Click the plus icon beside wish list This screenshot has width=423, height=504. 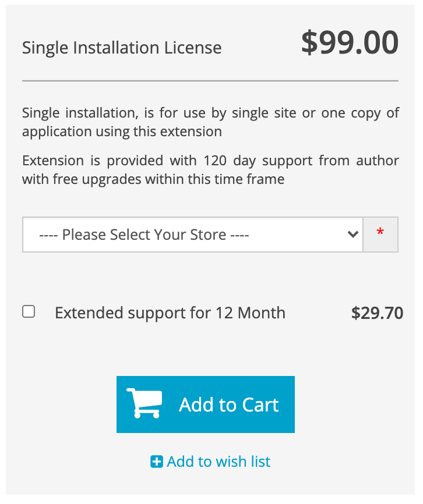pos(157,462)
